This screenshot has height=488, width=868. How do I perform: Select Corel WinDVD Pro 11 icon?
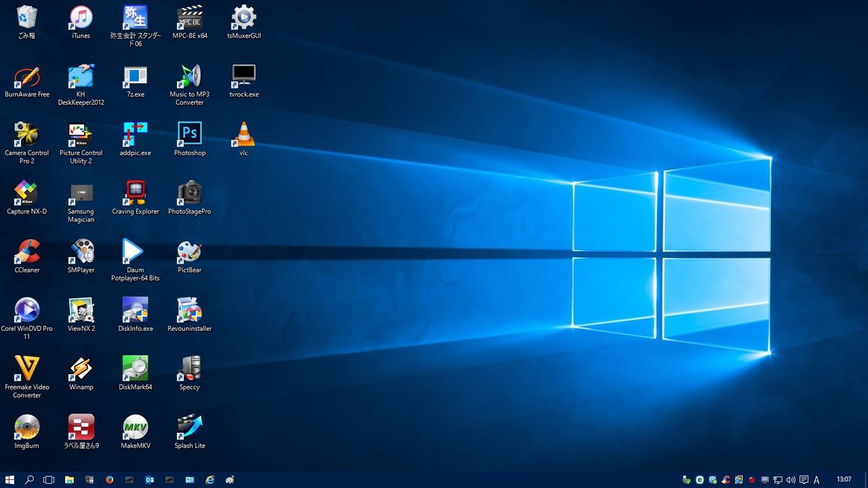tap(27, 319)
